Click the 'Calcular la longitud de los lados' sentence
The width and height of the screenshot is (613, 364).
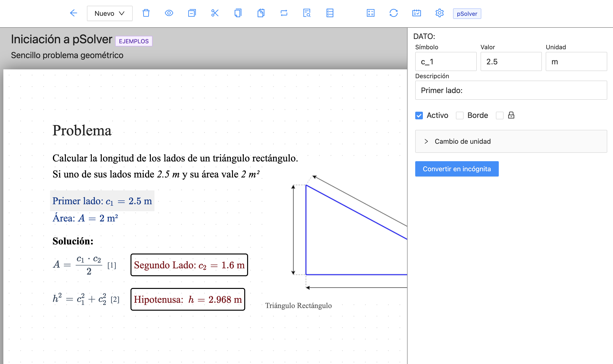point(175,158)
